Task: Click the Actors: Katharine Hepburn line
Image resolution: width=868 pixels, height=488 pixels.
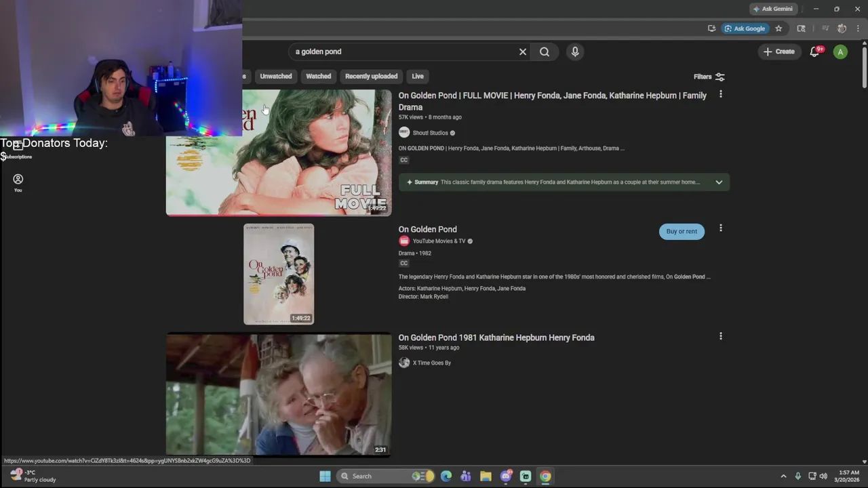Action: [462, 288]
